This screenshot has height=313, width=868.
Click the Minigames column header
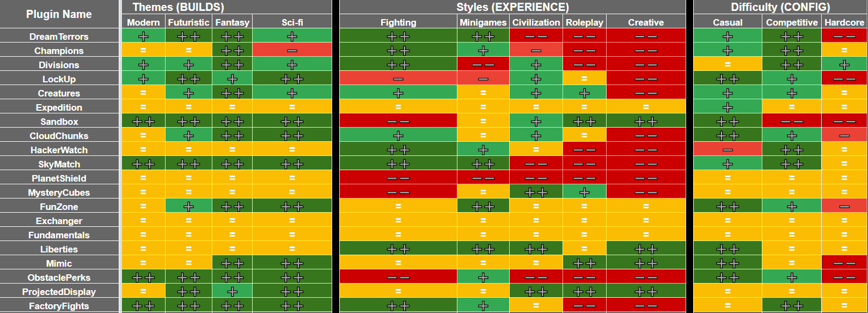483,22
